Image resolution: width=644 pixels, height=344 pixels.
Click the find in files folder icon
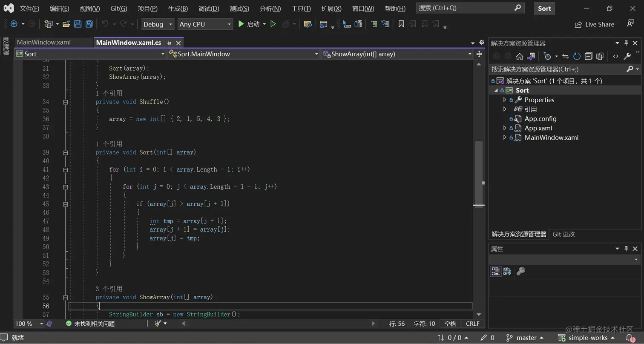308,24
